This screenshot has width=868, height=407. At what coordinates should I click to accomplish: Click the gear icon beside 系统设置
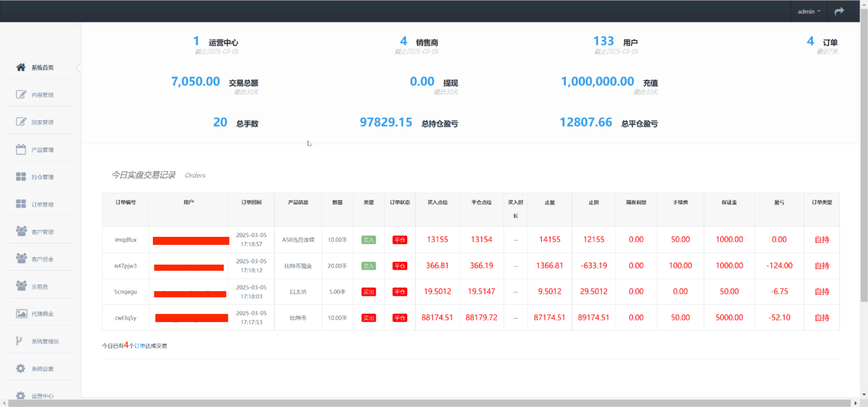[21, 368]
